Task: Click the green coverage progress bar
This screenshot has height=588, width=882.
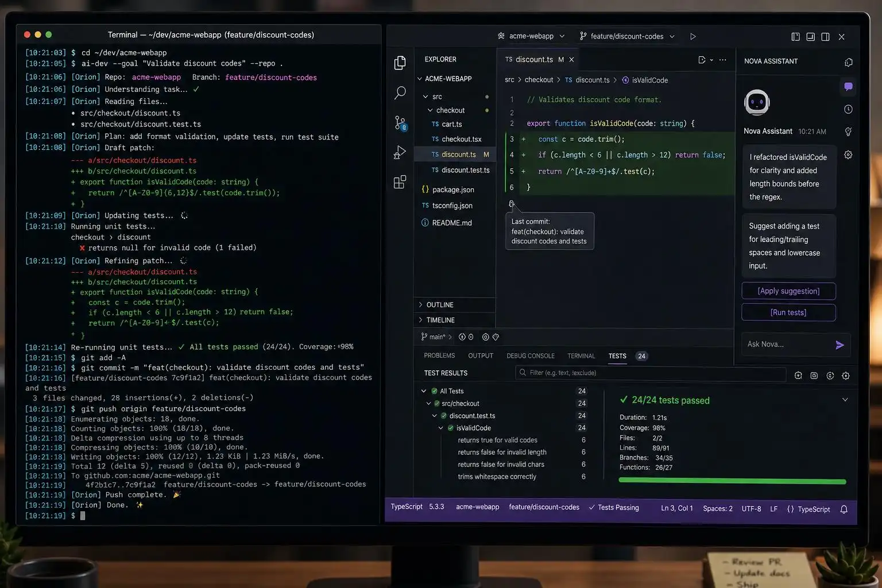Action: [732, 481]
